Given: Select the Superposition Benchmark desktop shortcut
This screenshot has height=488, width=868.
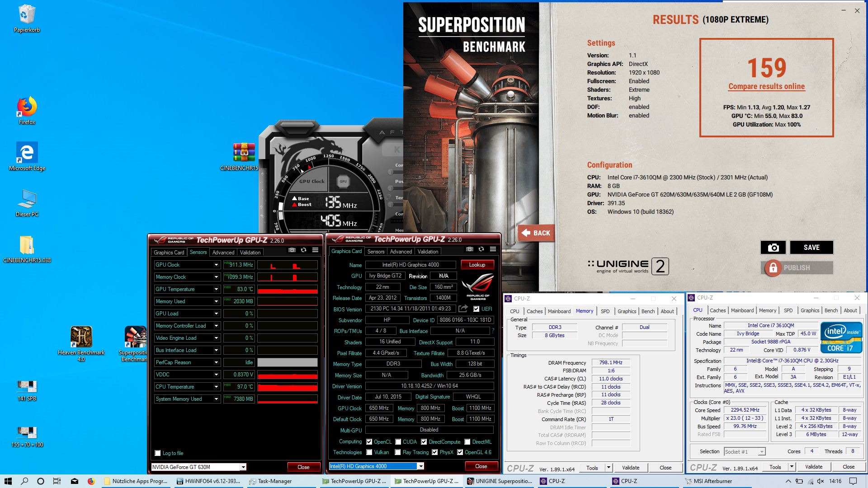Looking at the screenshot, I should point(135,343).
